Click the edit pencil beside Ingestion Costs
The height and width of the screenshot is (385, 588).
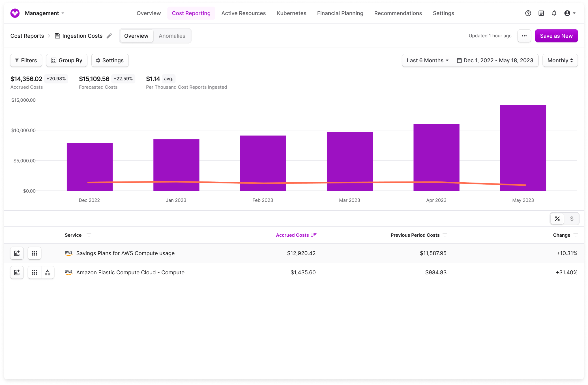pyautogui.click(x=109, y=36)
